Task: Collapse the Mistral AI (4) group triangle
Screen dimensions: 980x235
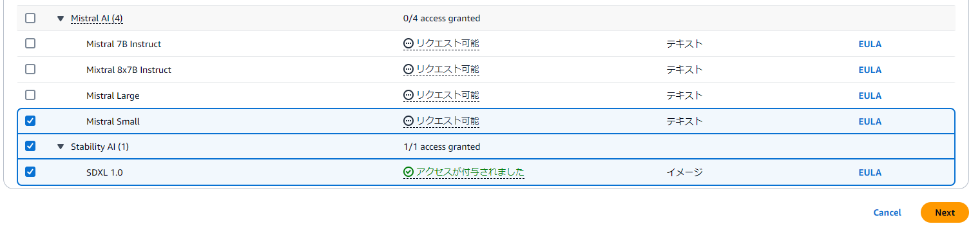Action: 61,18
